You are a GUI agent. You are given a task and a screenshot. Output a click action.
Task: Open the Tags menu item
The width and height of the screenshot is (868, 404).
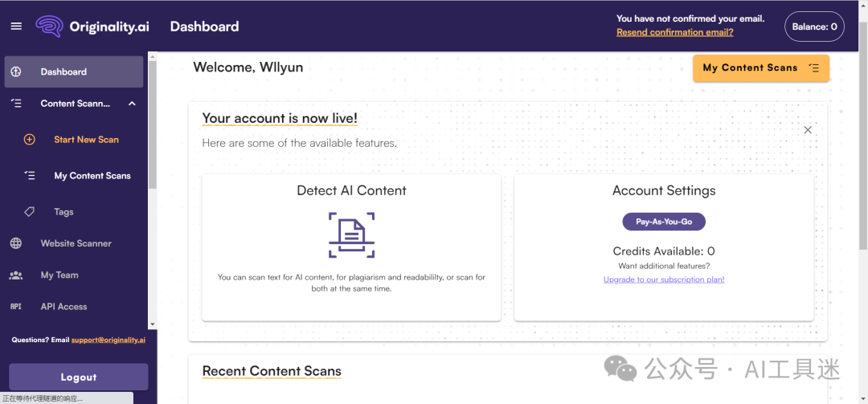point(63,211)
